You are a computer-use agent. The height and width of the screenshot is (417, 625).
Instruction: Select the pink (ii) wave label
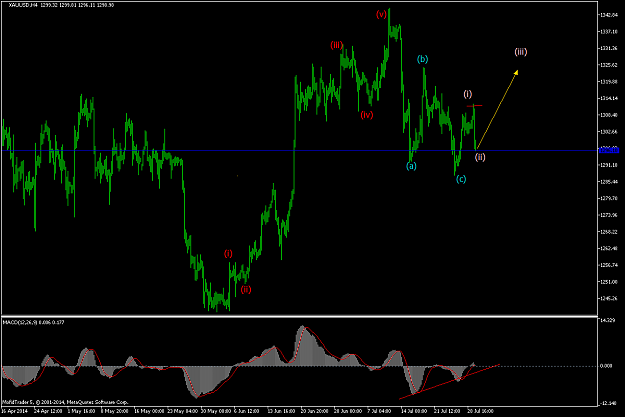point(480,157)
